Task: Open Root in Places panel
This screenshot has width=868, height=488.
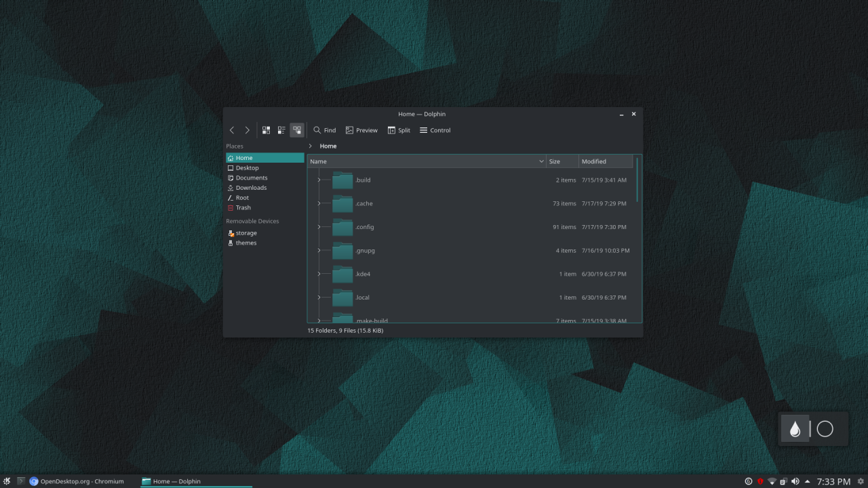Action: coord(264,198)
